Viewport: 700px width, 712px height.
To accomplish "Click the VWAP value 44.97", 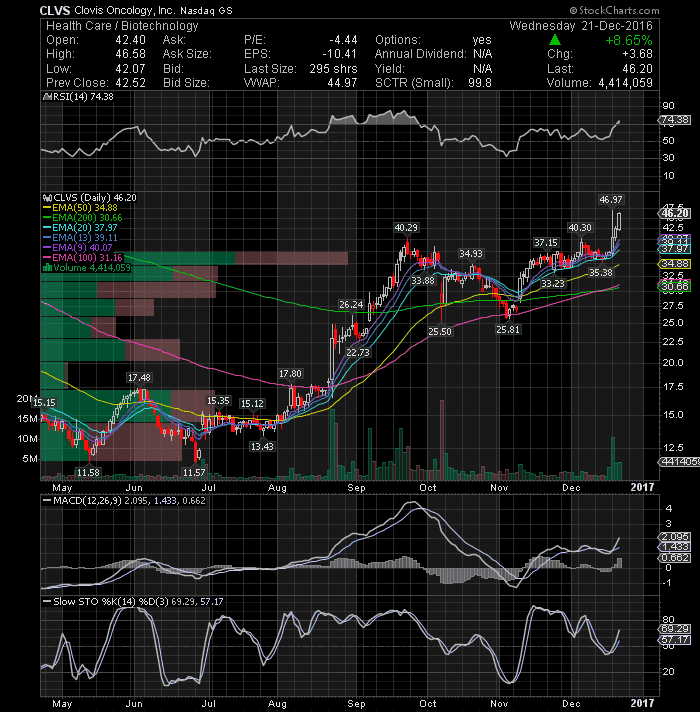I will tap(342, 83).
